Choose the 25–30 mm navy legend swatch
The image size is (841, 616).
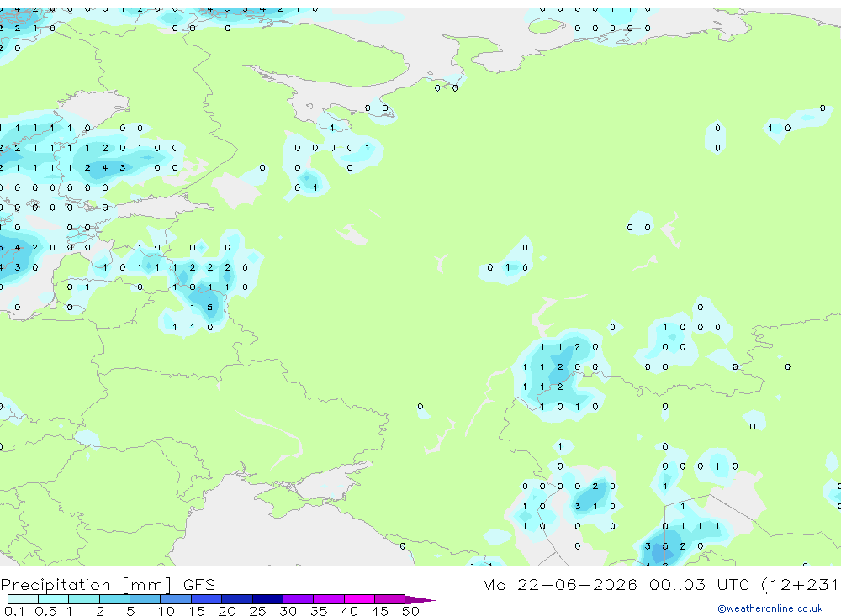click(x=267, y=599)
